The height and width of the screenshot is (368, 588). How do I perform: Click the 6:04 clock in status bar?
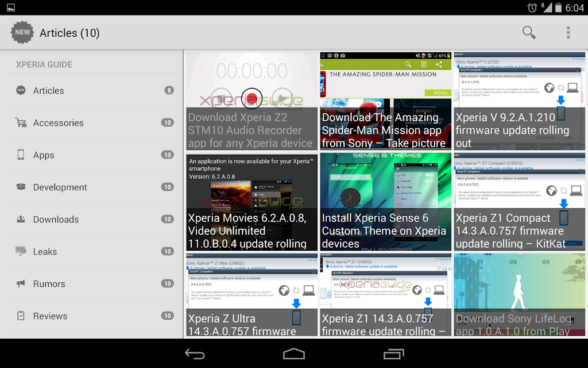(x=574, y=7)
